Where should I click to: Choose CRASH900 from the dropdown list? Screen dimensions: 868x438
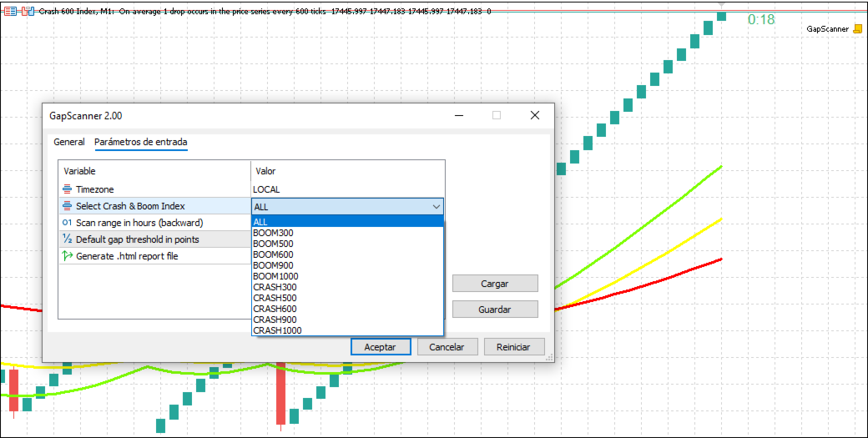coord(347,320)
